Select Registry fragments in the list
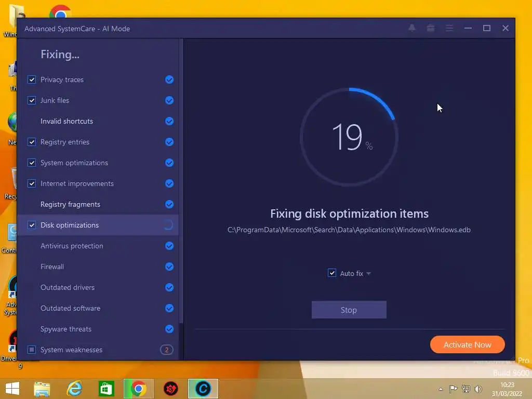 (98, 204)
